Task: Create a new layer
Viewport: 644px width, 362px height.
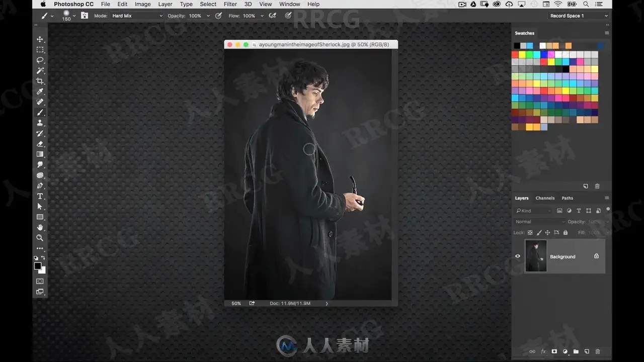Action: click(587, 351)
